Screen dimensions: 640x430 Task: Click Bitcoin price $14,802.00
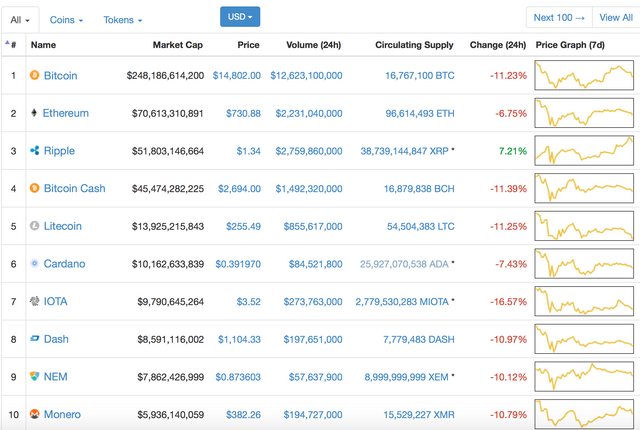point(237,75)
